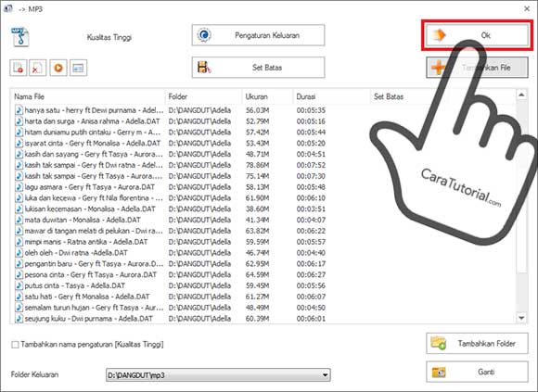Click music note icon of satu hati row
The image size is (538, 392).
click(19, 297)
